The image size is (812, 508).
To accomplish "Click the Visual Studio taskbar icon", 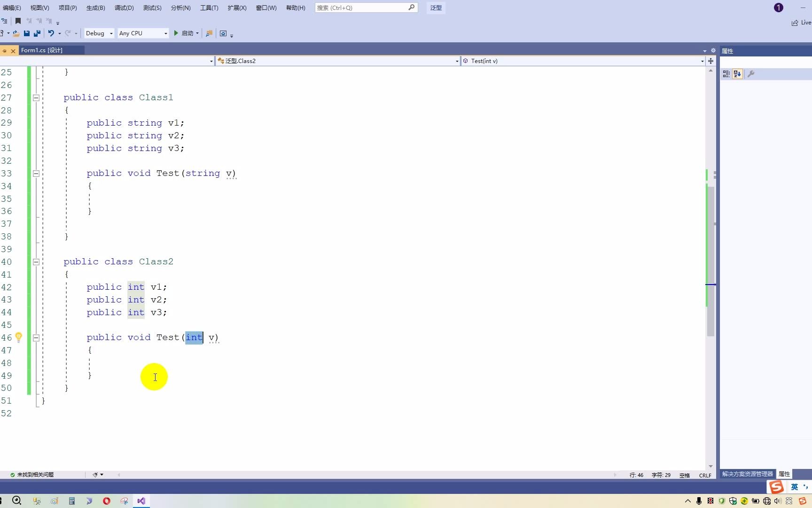I will coord(141,501).
